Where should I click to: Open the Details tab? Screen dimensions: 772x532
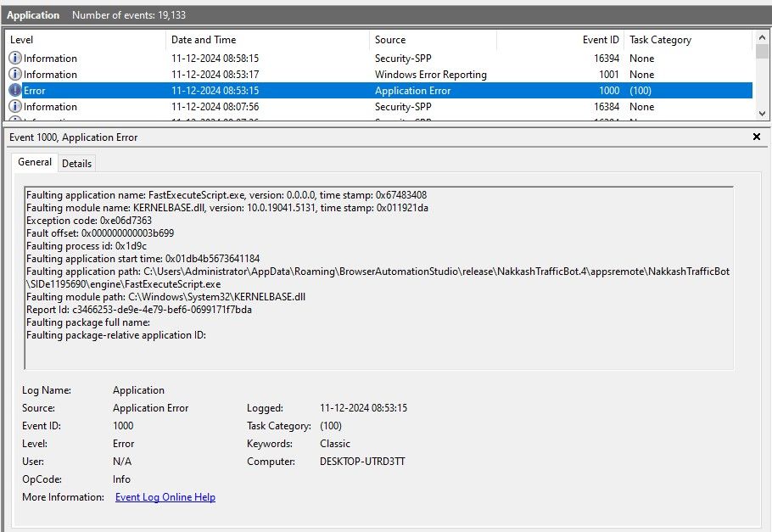(76, 163)
